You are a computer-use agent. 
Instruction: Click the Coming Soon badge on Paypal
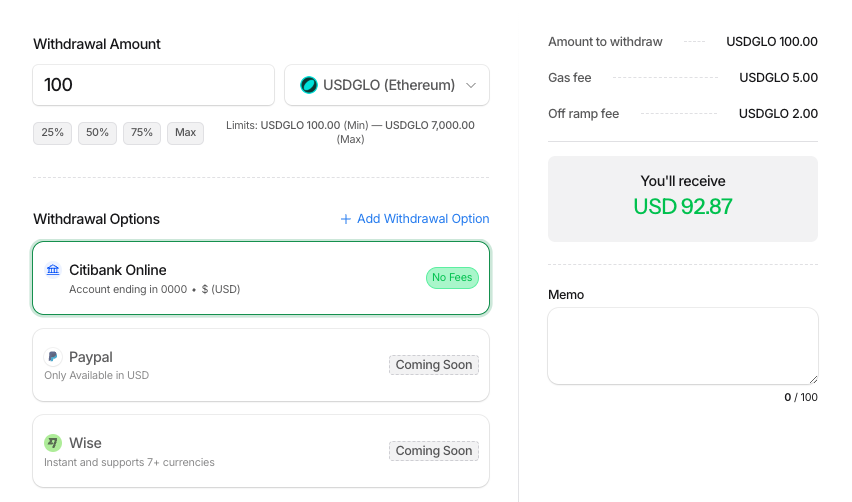tap(433, 365)
